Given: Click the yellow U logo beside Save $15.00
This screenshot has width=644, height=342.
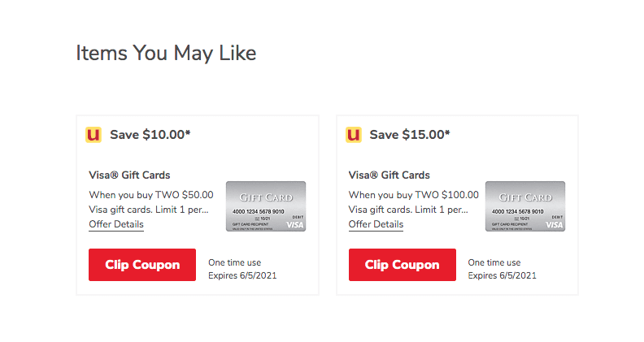Looking at the screenshot, I should click(x=354, y=135).
